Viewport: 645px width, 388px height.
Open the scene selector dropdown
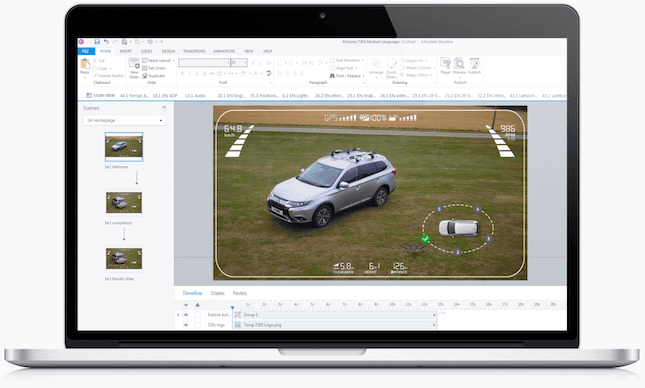point(125,121)
